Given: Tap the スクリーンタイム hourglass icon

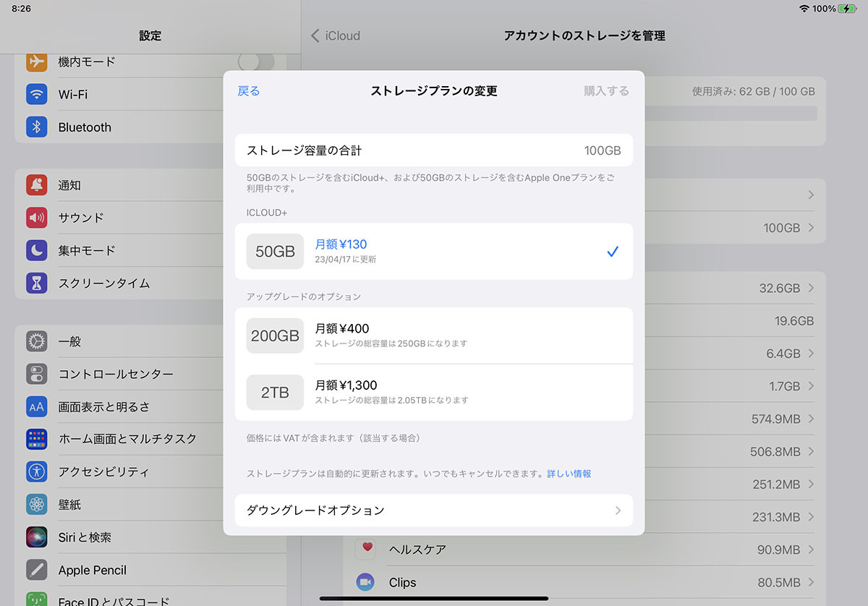Looking at the screenshot, I should pyautogui.click(x=37, y=283).
